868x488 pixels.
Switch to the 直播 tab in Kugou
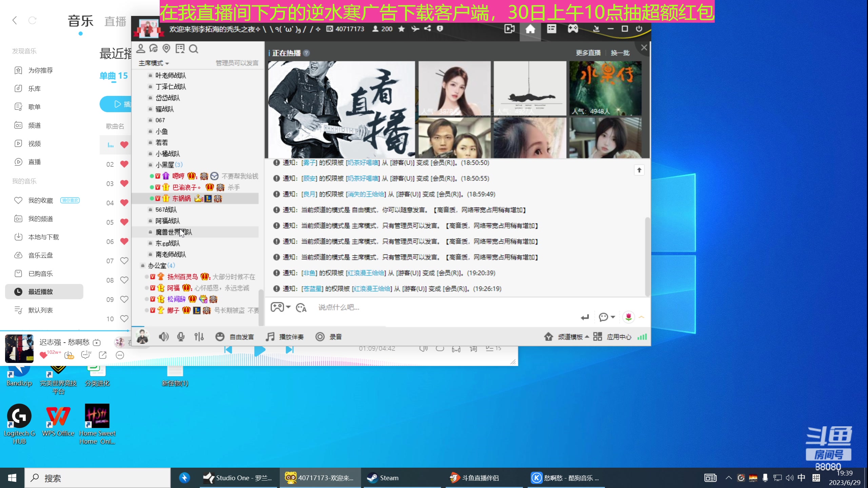coord(115,22)
